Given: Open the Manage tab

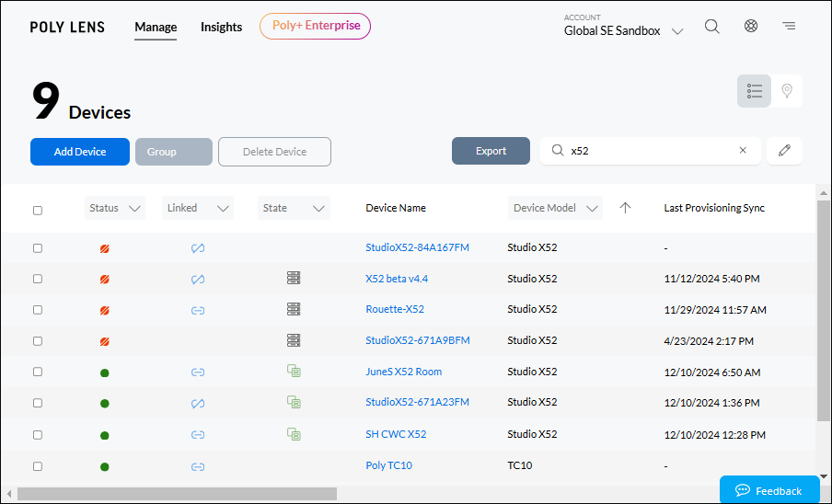Looking at the screenshot, I should click(156, 27).
